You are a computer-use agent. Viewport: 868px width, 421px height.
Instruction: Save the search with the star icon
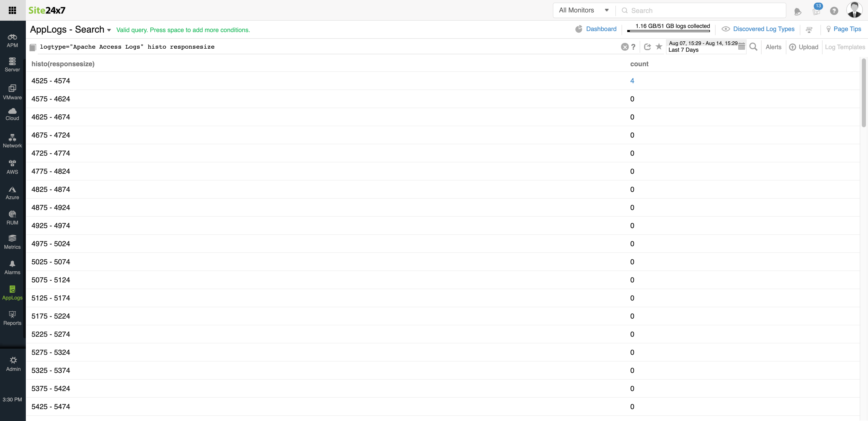(x=659, y=47)
